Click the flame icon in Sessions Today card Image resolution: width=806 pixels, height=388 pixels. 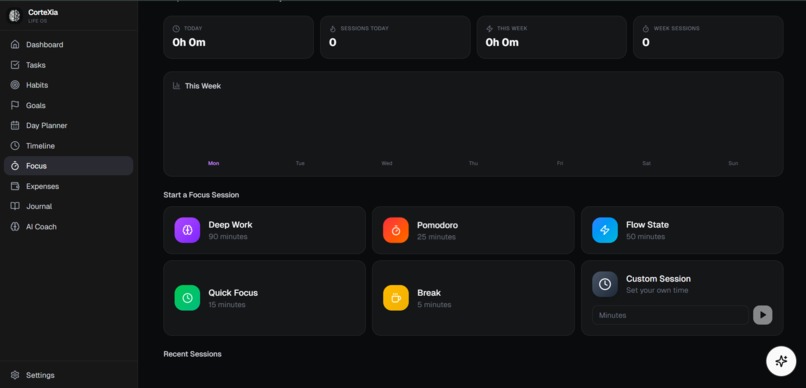(x=333, y=29)
